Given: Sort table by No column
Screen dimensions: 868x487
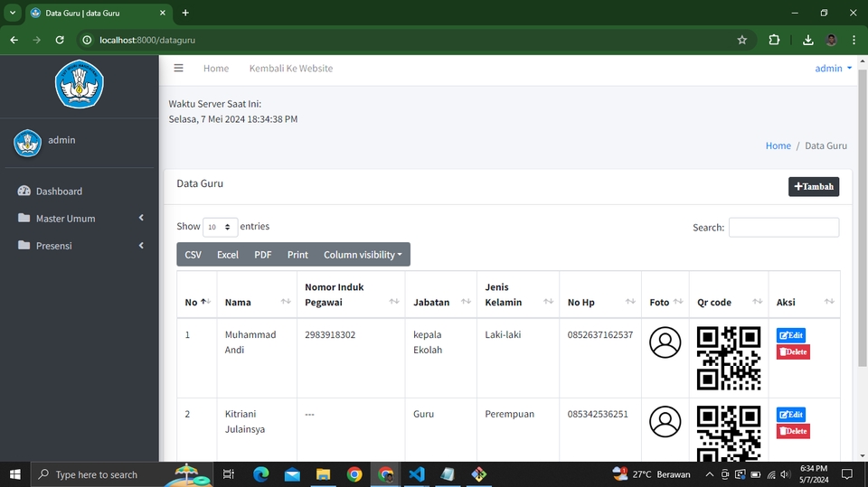Looking at the screenshot, I should pos(196,295).
